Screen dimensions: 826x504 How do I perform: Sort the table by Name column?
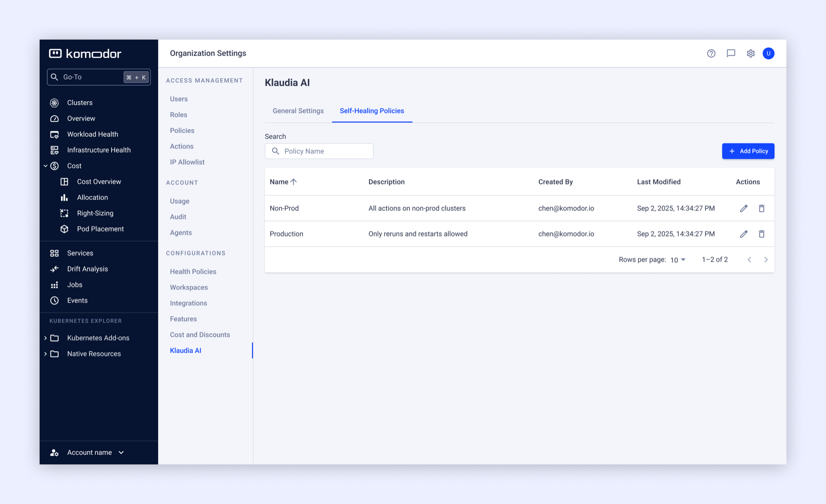coord(283,182)
